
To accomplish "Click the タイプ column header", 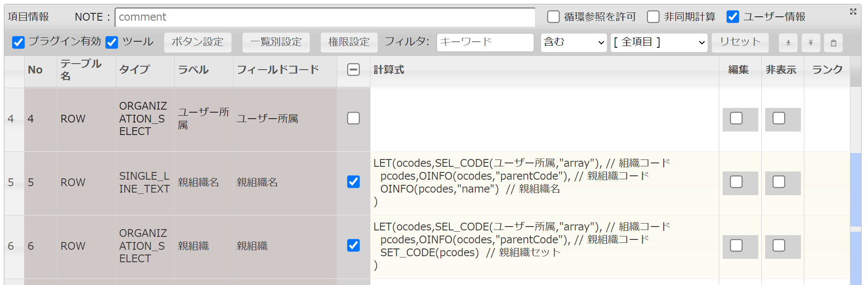I will click(145, 72).
